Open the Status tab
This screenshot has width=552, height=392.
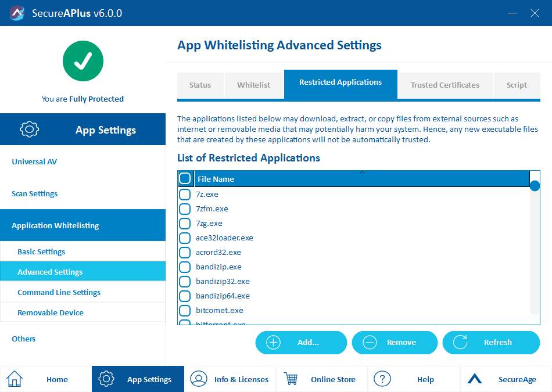click(x=200, y=85)
